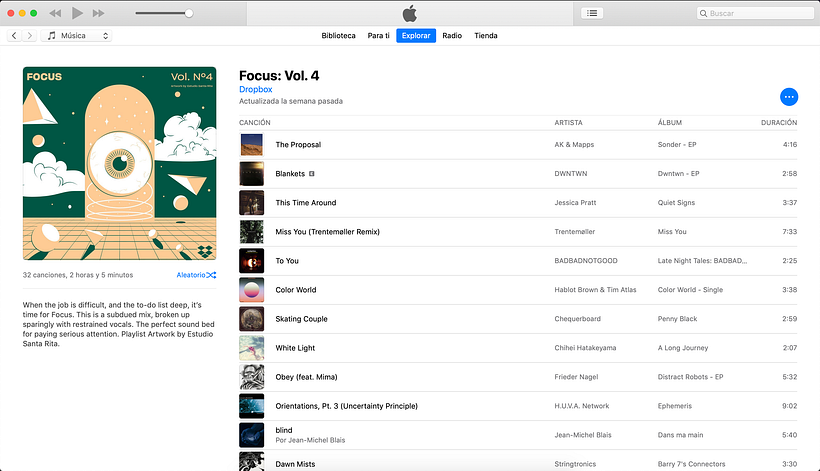This screenshot has width=820, height=471.
Task: Adjust the volume slider knob
Action: [x=189, y=13]
